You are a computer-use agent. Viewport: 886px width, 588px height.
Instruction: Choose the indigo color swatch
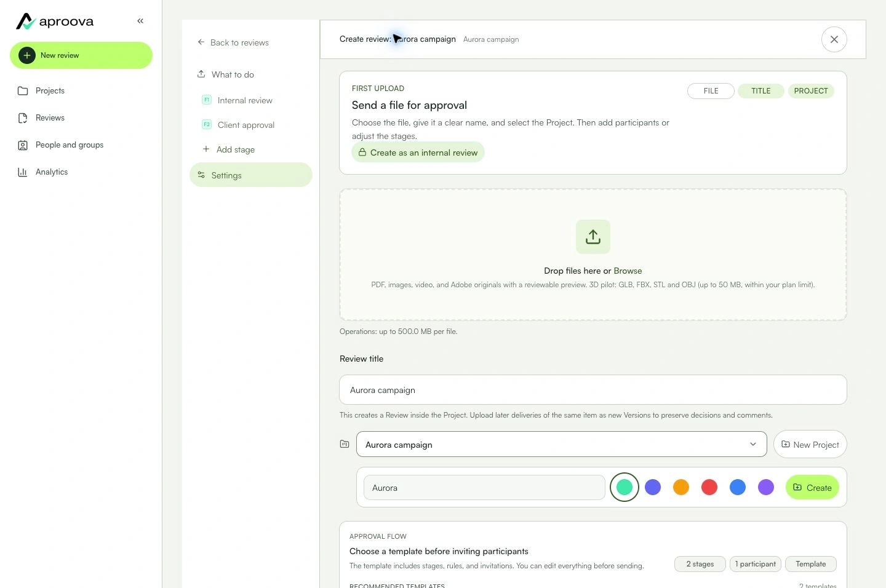[653, 487]
